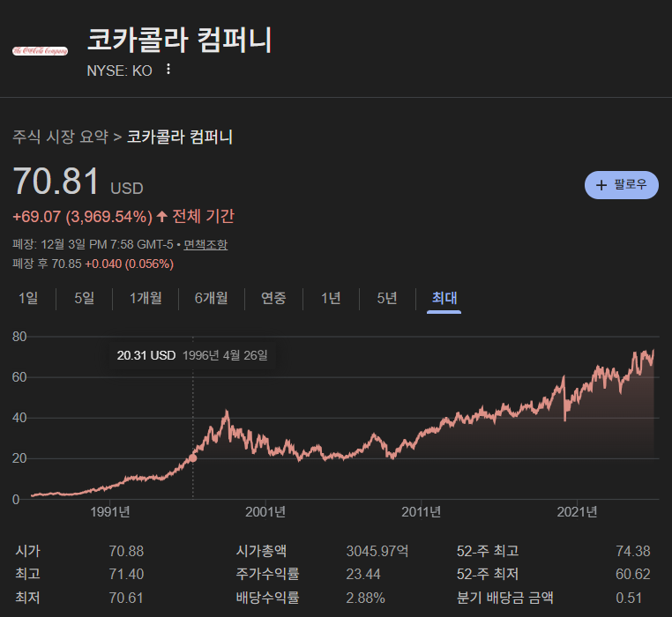
Task: Click the 2011년 axis label
Action: pyautogui.click(x=422, y=512)
